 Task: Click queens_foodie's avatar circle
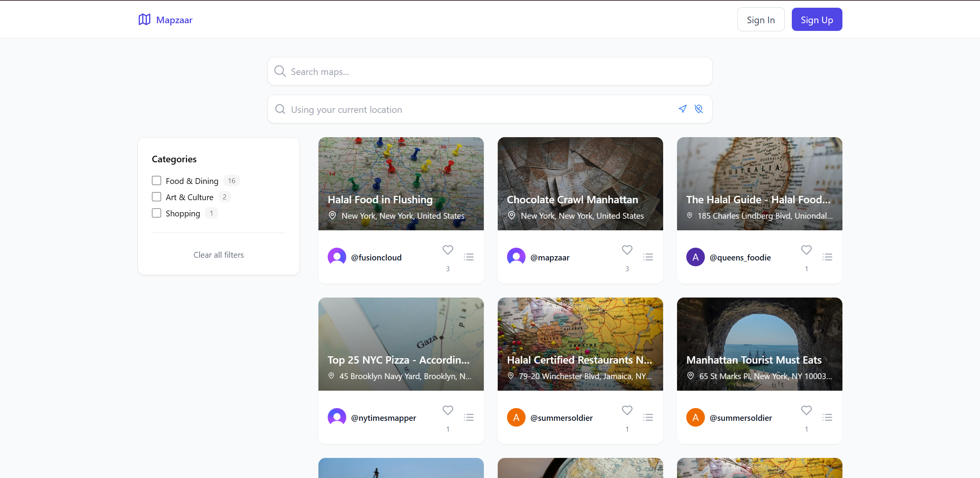tap(696, 257)
